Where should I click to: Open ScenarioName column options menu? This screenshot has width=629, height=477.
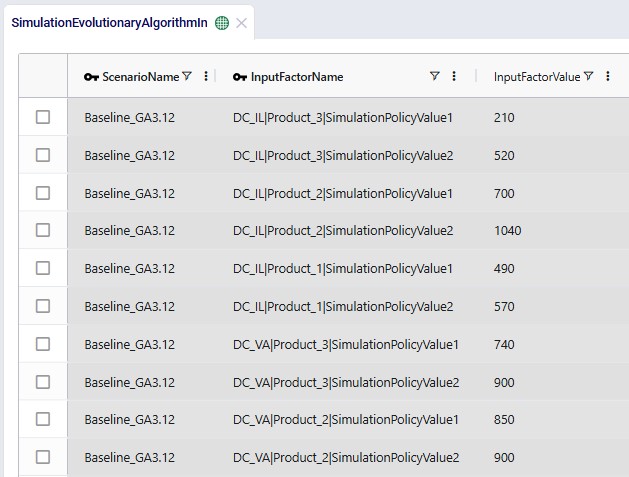coord(206,76)
